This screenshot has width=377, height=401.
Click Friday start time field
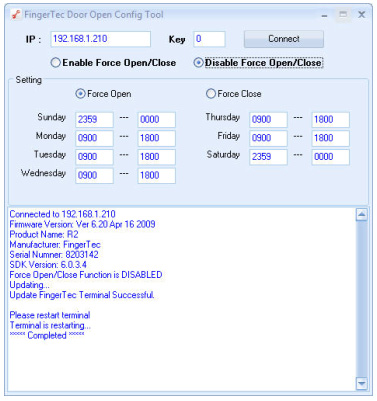(x=268, y=138)
